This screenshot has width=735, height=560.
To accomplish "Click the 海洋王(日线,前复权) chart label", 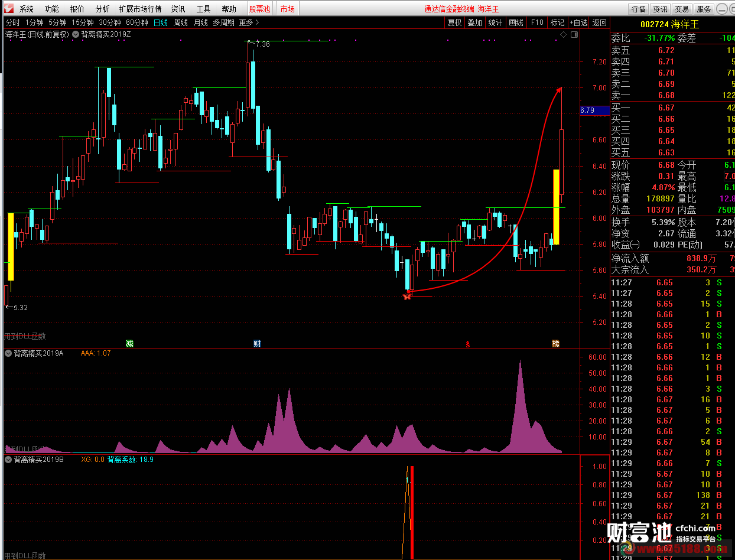I will [37, 34].
